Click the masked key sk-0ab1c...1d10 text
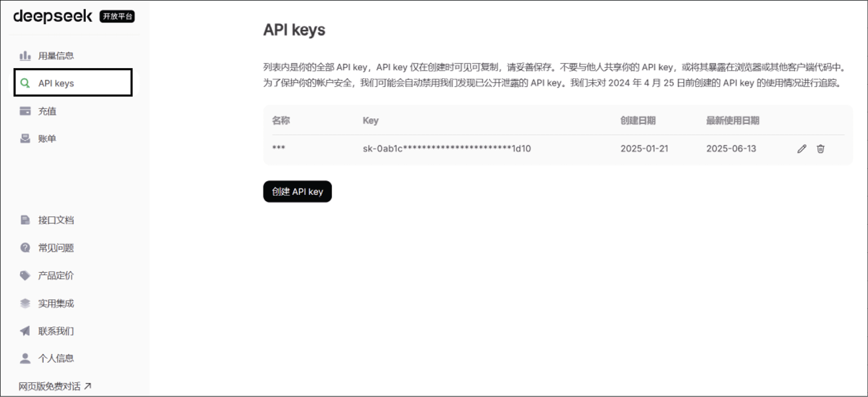 [447, 149]
